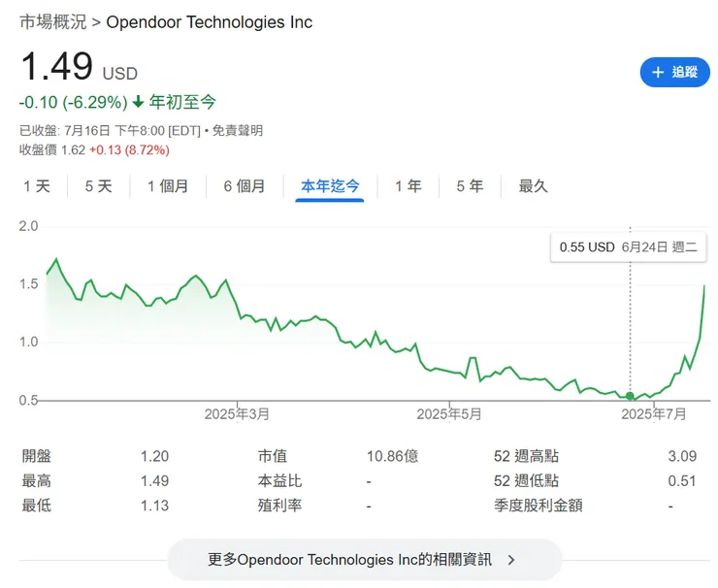Click the 殖利率 label
This screenshot has width=718, height=588.
pyautogui.click(x=279, y=506)
